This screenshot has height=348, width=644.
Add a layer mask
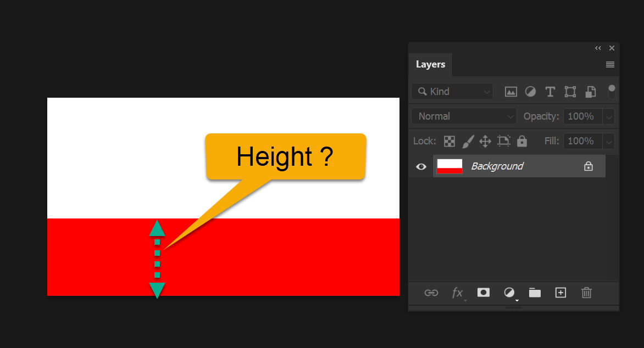483,293
